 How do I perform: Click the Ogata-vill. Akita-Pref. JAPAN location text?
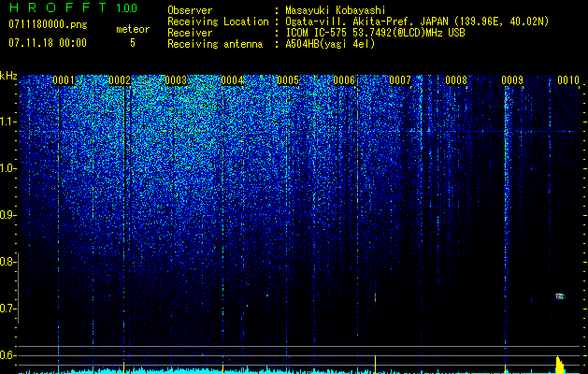417,22
